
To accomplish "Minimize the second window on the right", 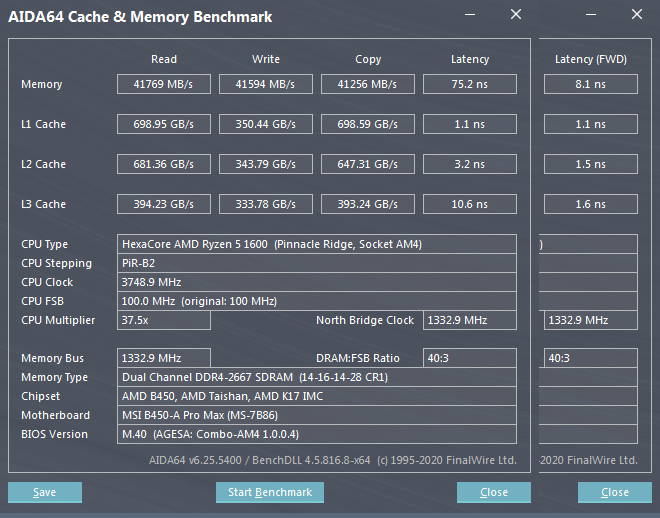I will [591, 15].
